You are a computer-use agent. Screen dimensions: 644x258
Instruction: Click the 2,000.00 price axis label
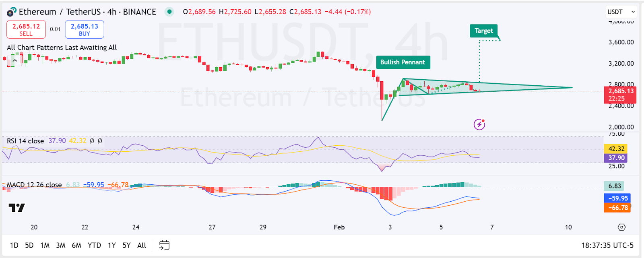tap(621, 127)
